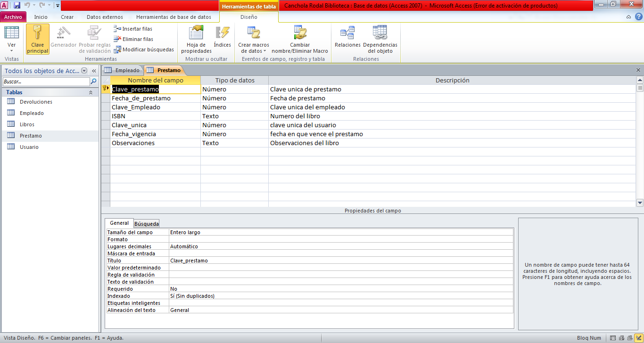This screenshot has height=343, width=644.
Task: Switch to datasheet view status bar icon
Action: point(613,338)
